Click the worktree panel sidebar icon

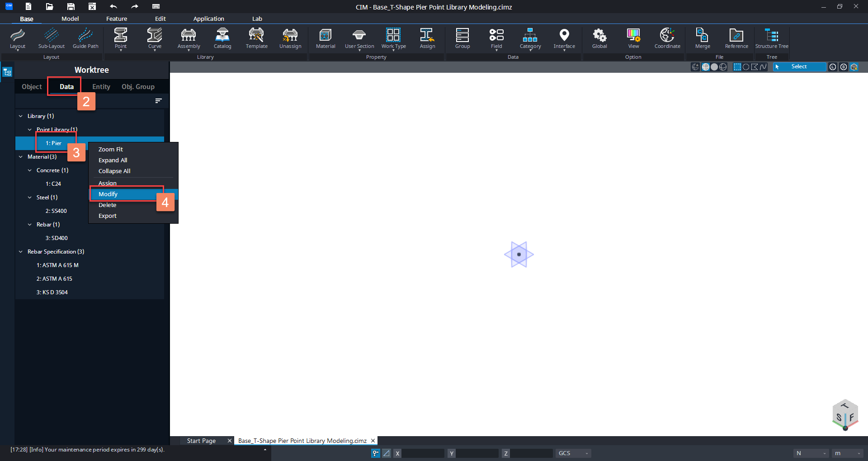click(x=7, y=72)
